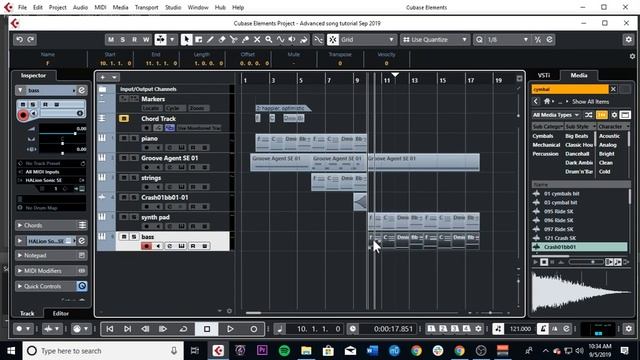Screen dimensions: 640x360
Task: Open the Grid snap type dropdown
Action: [367, 40]
